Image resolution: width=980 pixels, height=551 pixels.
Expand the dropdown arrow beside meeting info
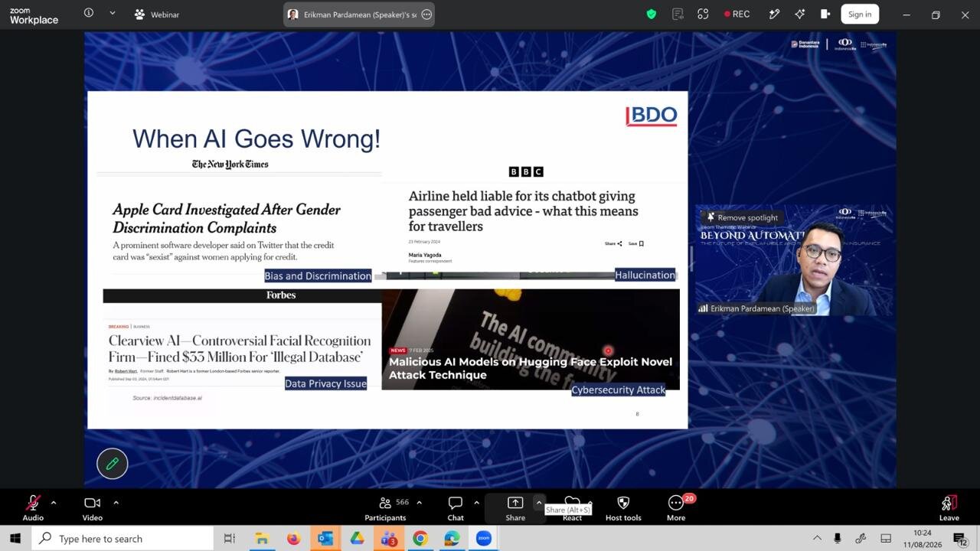click(x=113, y=13)
